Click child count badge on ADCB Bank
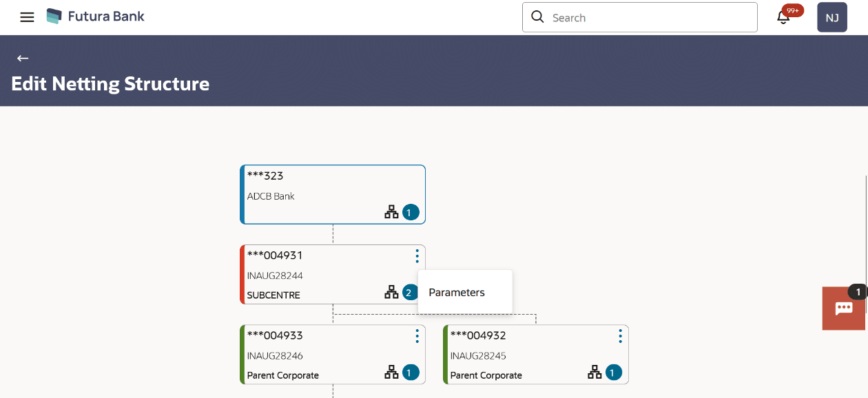Image resolution: width=868 pixels, height=398 pixels. tap(411, 212)
